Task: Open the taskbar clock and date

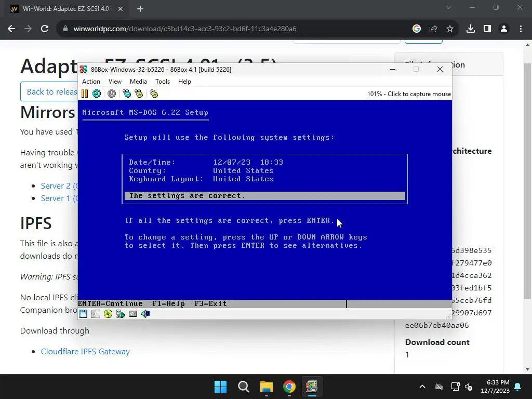Action: coord(495,387)
